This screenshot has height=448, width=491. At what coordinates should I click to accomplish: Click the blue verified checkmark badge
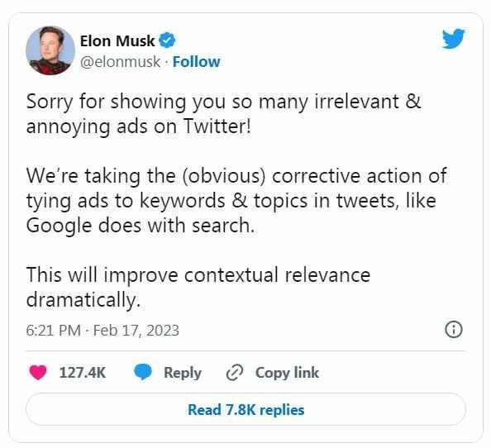168,41
